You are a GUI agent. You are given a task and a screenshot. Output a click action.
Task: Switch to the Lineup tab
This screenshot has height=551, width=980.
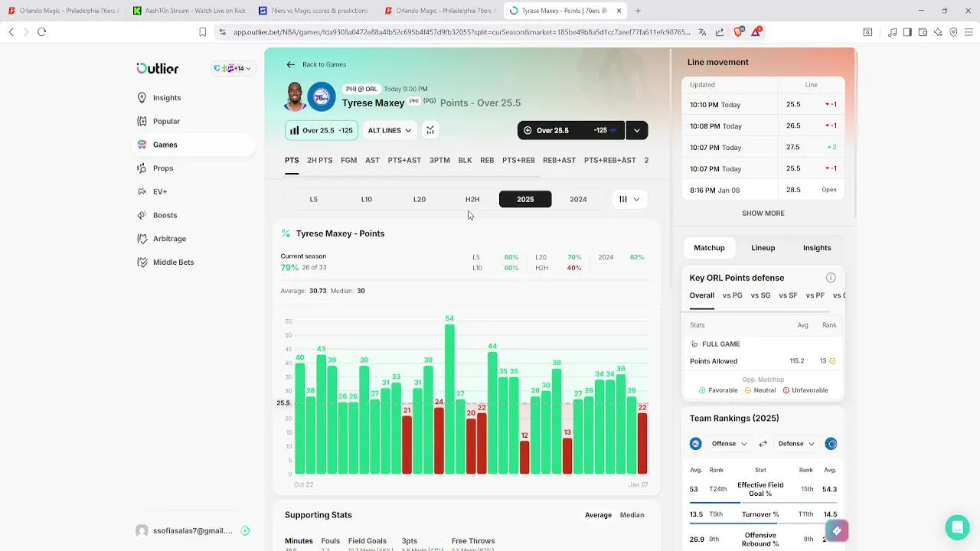pos(763,248)
